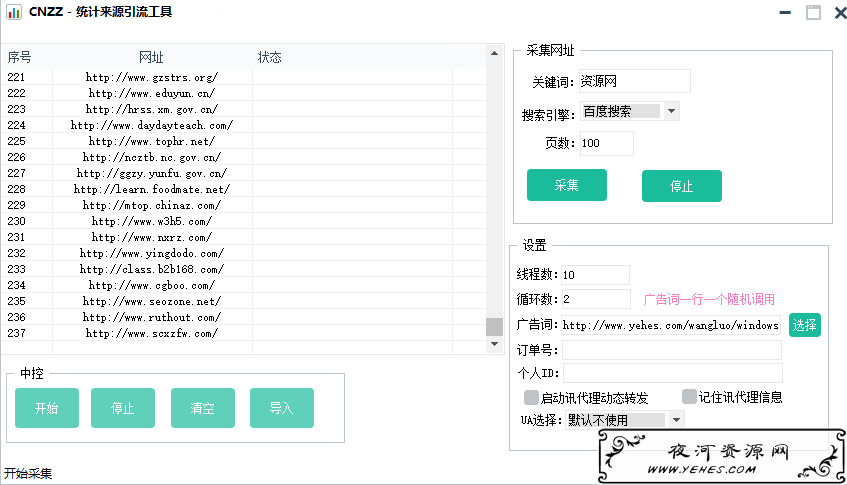Click the 关键词 input containing 资源网

point(635,82)
